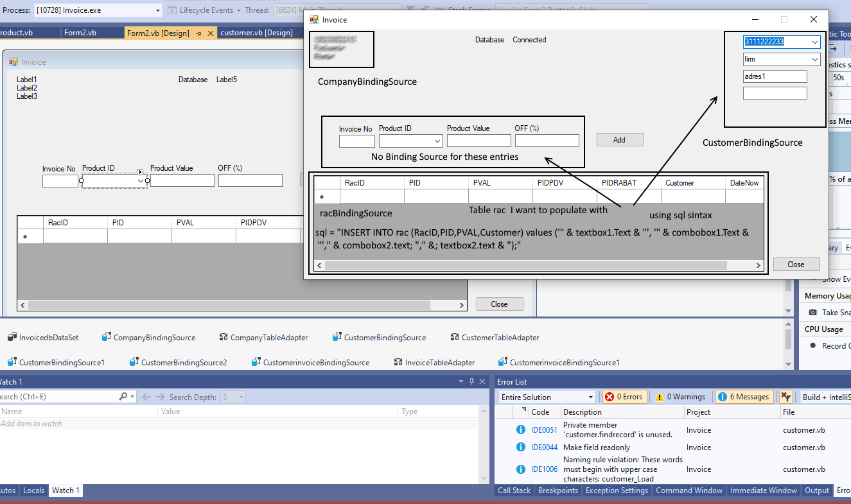Open the customer number combo box 3111222233
Screen dimensions: 851x504
click(x=815, y=42)
